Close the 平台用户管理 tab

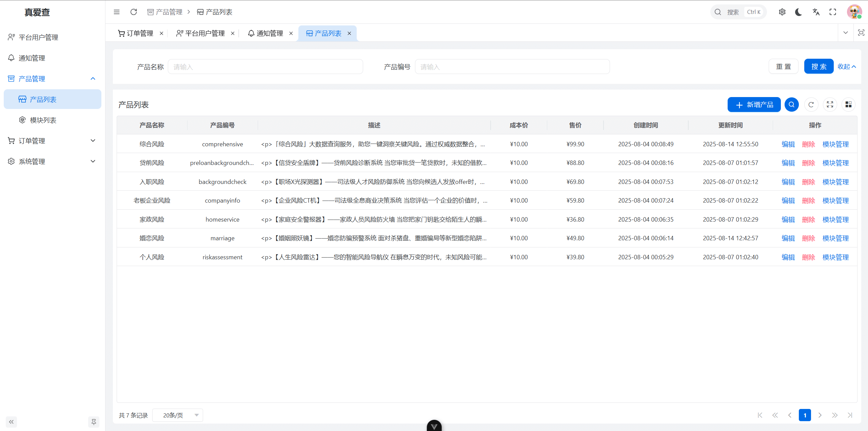233,33
